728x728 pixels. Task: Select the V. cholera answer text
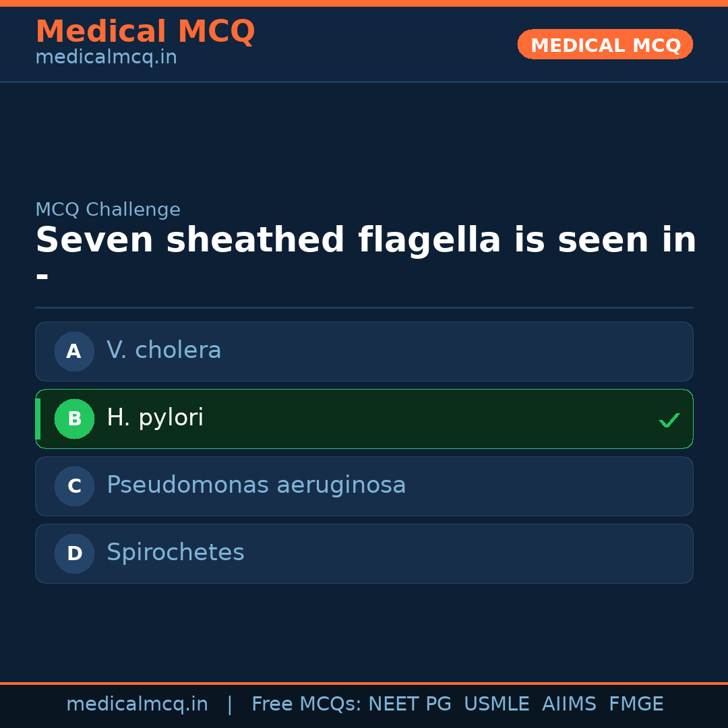click(x=164, y=351)
